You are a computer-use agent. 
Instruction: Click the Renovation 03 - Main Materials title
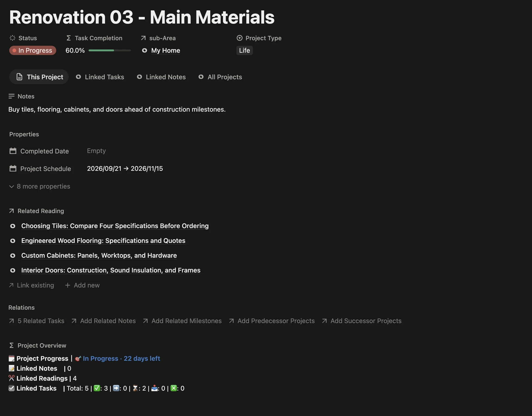142,17
